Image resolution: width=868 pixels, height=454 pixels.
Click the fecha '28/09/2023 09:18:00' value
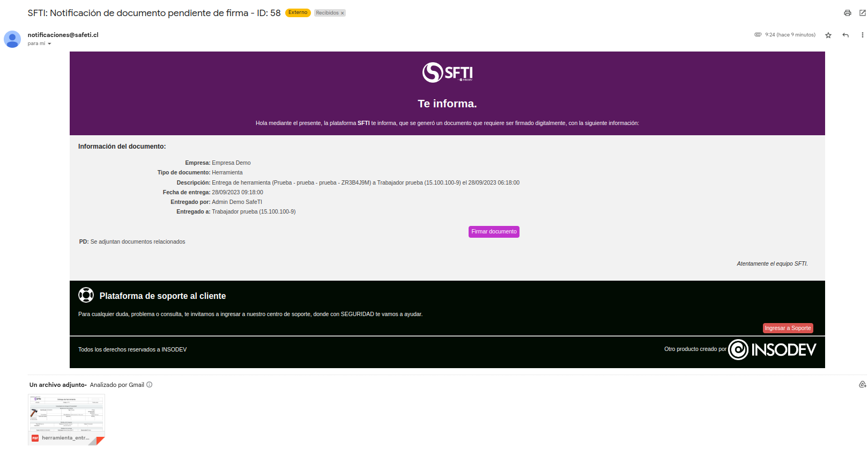238,192
